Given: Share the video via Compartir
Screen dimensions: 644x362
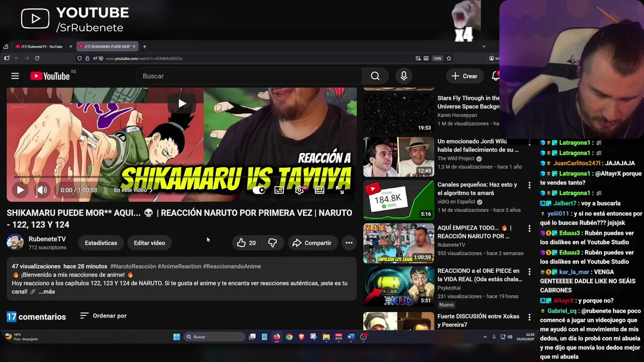Looking at the screenshot, I should [312, 243].
